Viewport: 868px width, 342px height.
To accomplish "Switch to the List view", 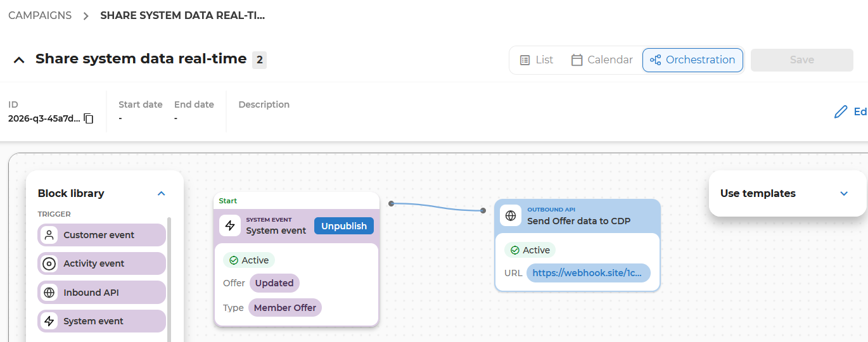I will 537,60.
